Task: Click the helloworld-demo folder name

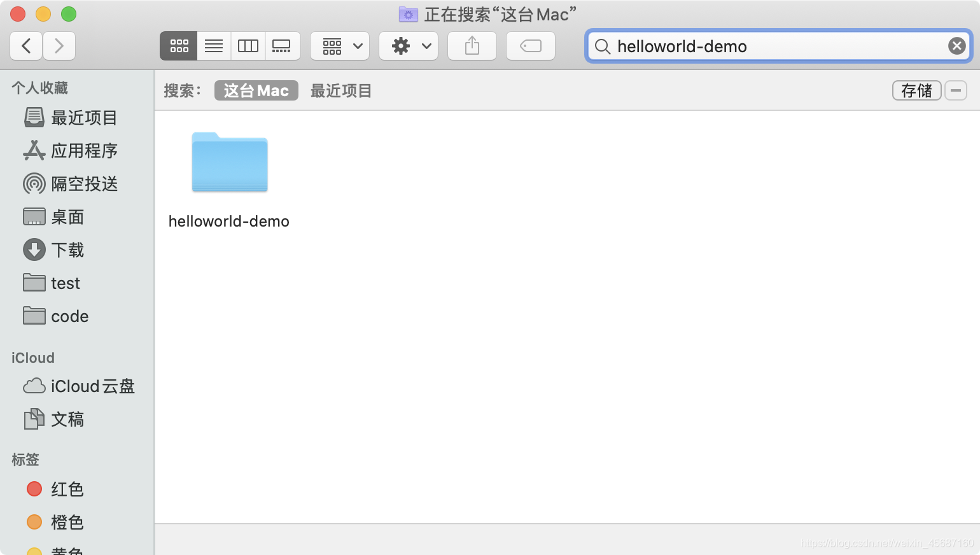Action: pos(229,221)
